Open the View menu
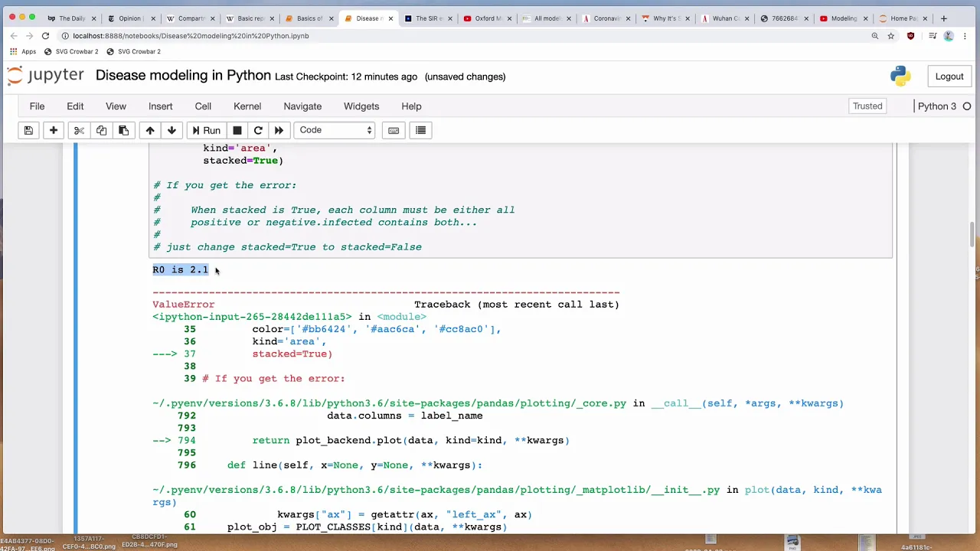This screenshot has height=551, width=980. click(x=116, y=106)
